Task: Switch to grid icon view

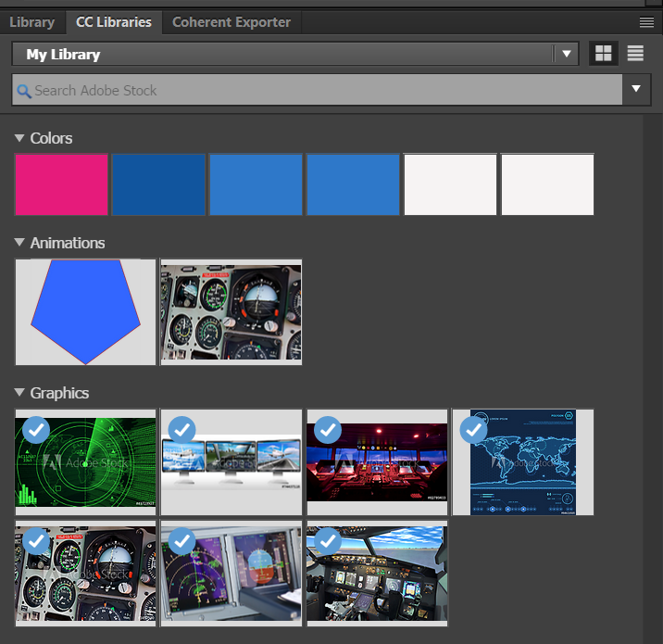Action: (604, 54)
